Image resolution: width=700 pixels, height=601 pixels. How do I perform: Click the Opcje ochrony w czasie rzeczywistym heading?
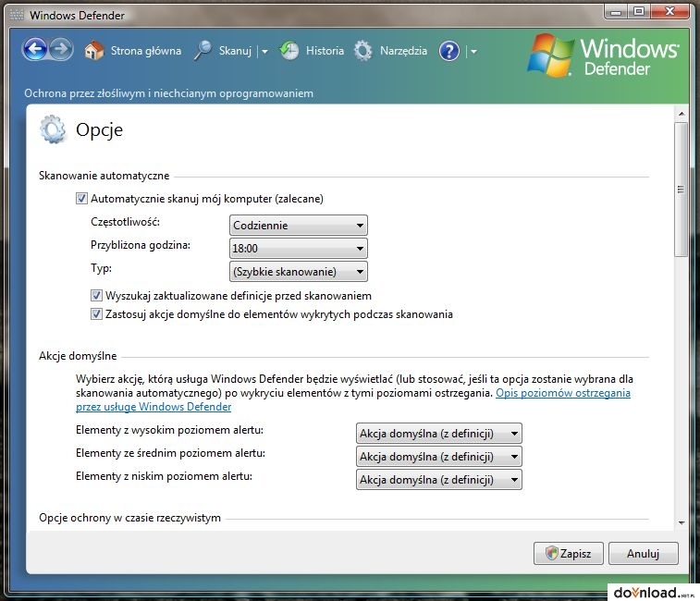pos(129,518)
